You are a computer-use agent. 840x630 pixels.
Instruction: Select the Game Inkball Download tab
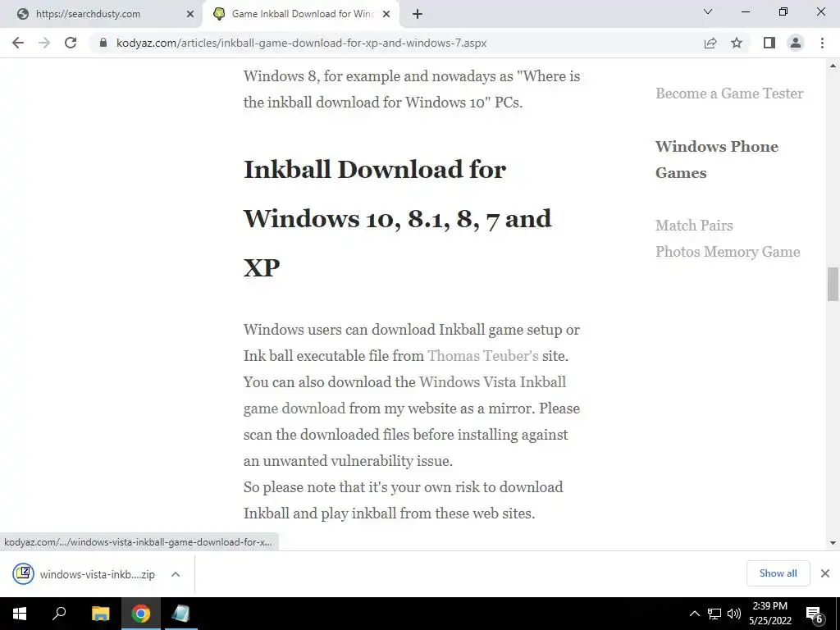(301, 14)
